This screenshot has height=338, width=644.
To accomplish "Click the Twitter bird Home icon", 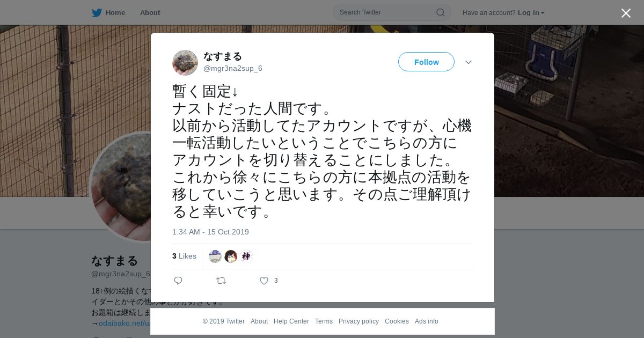I will (97, 12).
